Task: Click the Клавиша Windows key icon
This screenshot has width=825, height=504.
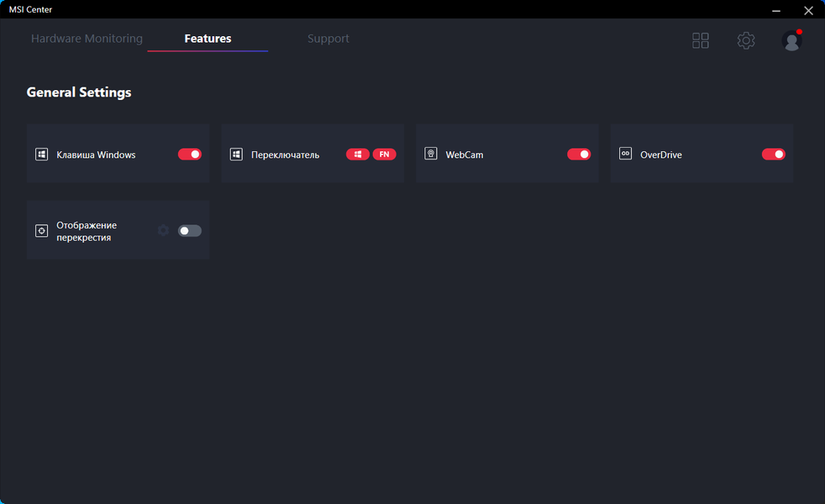Action: point(41,155)
